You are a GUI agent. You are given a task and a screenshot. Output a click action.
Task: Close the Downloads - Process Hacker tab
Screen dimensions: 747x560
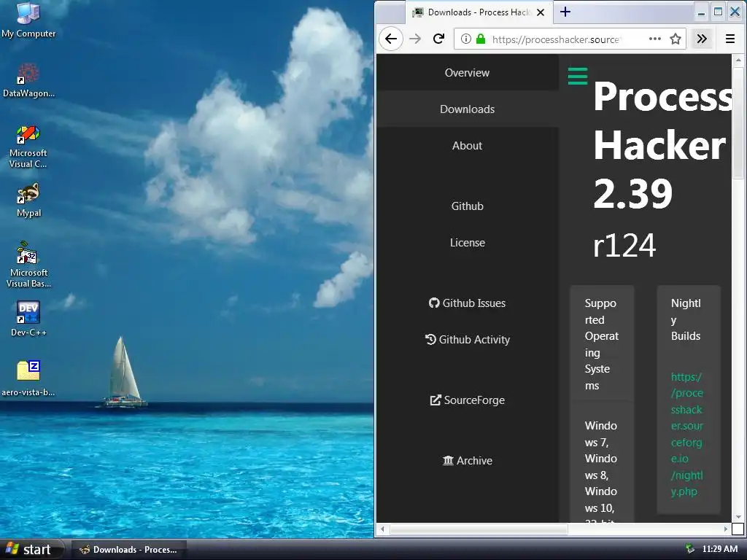[x=541, y=12]
